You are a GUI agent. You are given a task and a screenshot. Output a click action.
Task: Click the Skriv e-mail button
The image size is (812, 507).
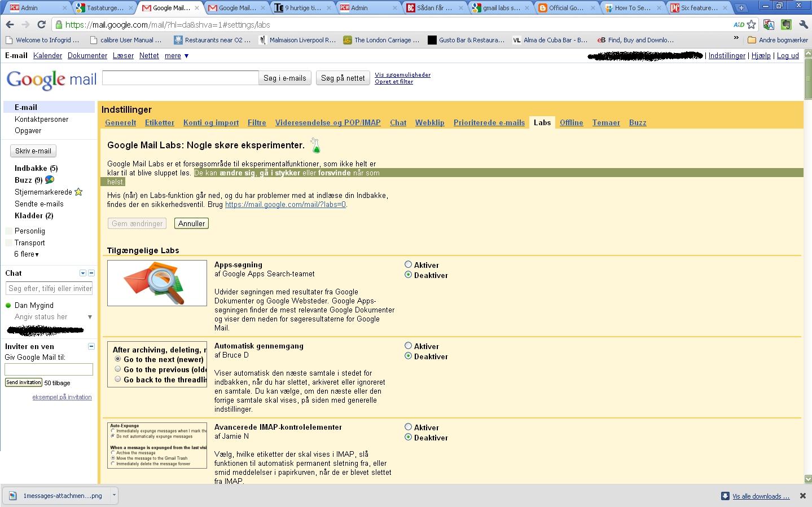point(33,151)
